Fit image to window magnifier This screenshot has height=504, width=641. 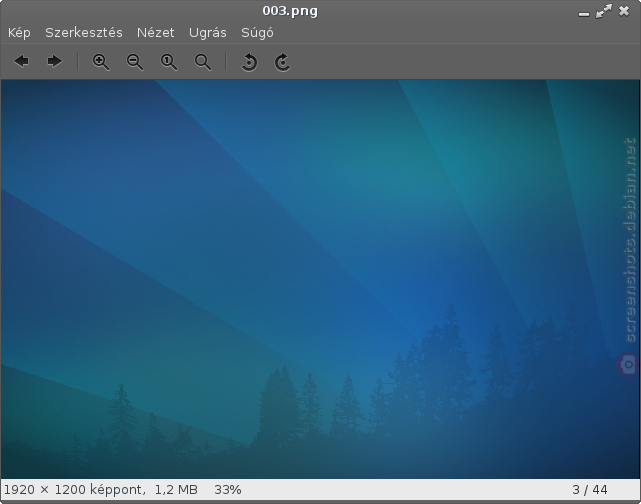click(202, 62)
